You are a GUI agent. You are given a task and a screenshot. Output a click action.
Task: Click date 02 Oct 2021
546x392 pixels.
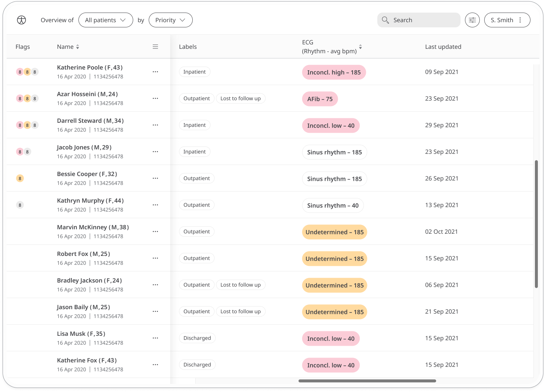click(x=441, y=232)
